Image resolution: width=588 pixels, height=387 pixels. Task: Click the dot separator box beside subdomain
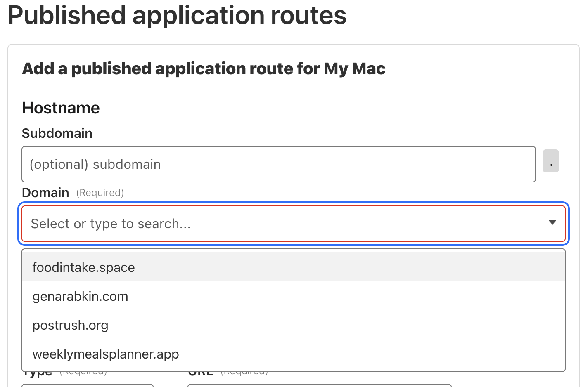pos(550,161)
